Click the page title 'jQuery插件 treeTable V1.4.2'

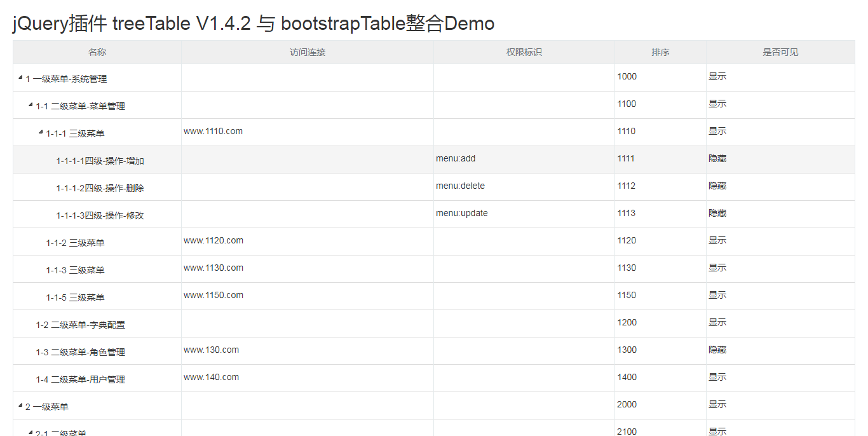[x=132, y=24]
